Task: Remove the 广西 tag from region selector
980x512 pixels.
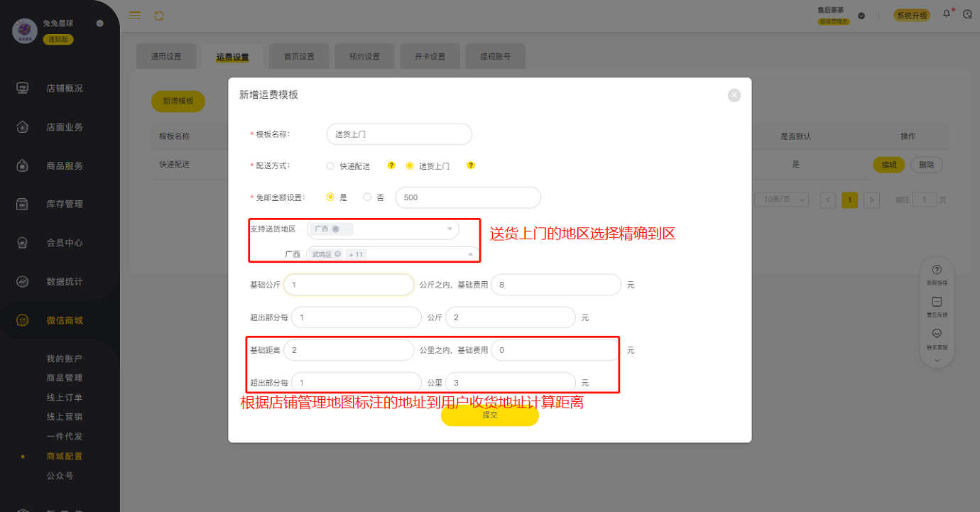Action: tap(335, 229)
